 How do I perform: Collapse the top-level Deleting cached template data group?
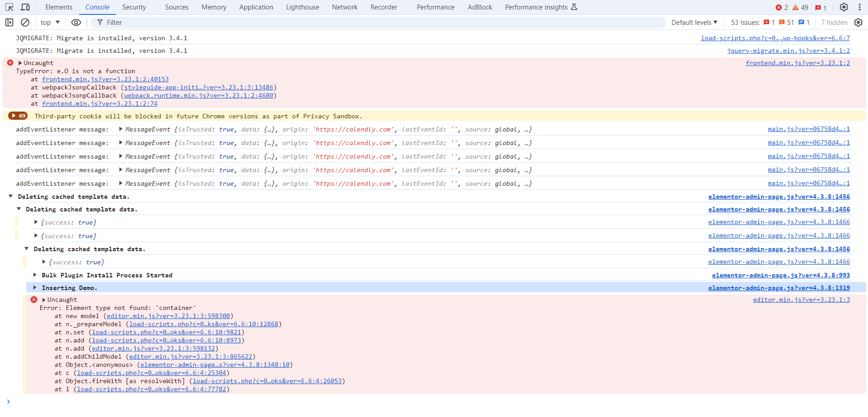(x=10, y=197)
